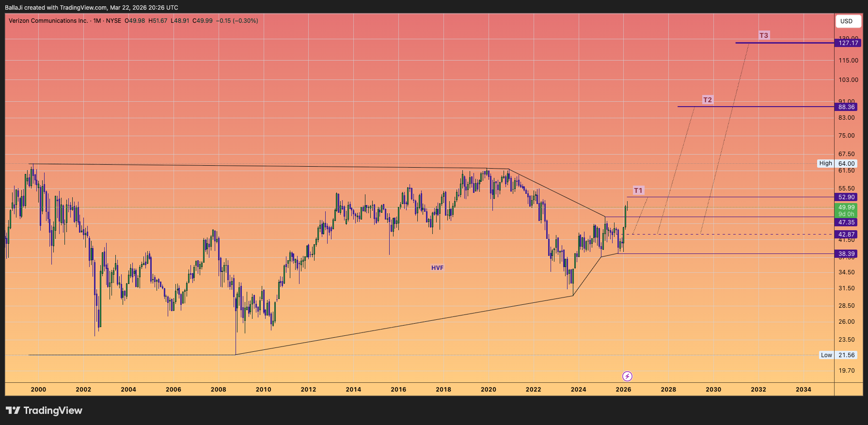Viewport: 868px width, 425px height.
Task: Click the 2008 label on time axis
Action: (x=219, y=389)
